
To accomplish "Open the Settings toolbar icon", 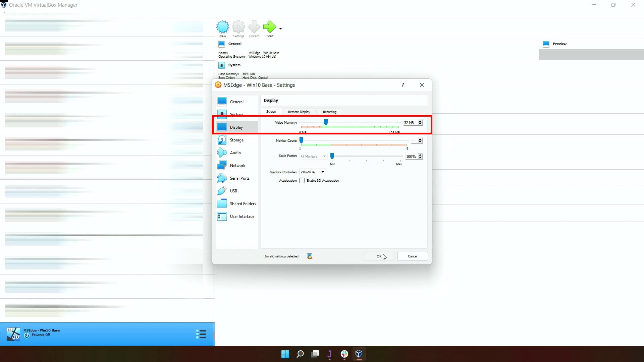I will click(238, 28).
